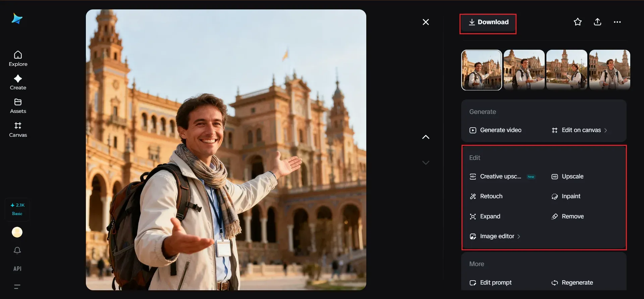644x299 pixels.
Task: Click the share upload icon
Action: pos(597,22)
